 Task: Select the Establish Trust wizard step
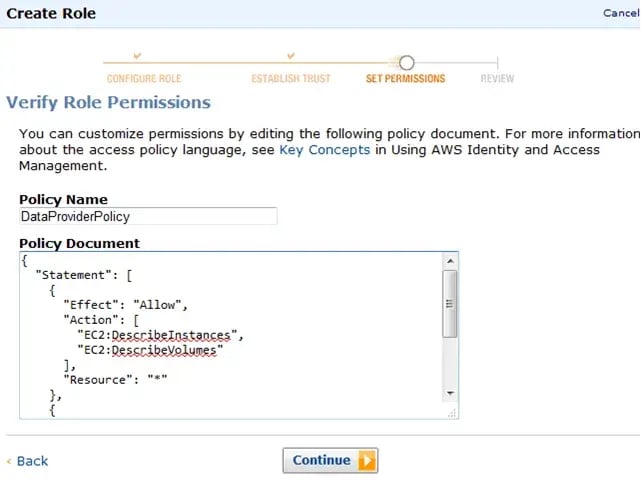[x=291, y=78]
